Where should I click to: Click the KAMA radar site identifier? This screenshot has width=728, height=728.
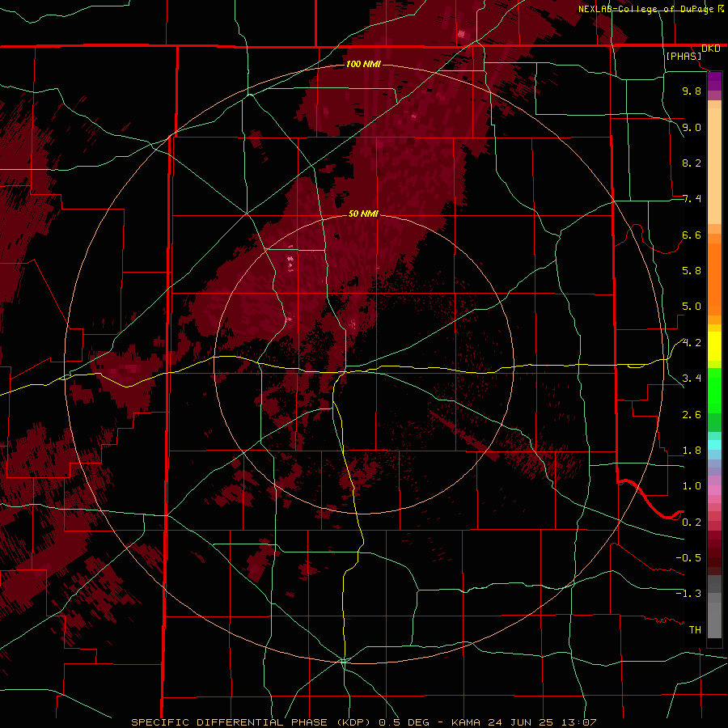[x=467, y=722]
